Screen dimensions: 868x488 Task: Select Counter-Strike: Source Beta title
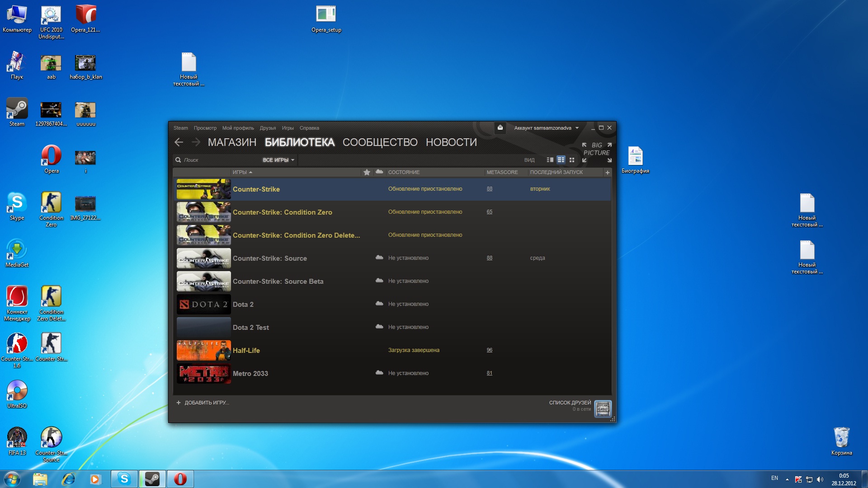278,282
